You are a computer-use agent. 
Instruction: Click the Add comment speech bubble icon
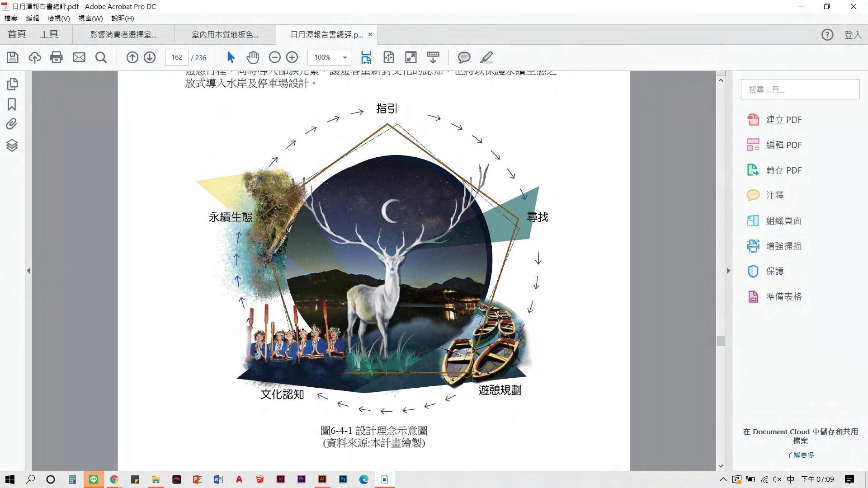464,57
